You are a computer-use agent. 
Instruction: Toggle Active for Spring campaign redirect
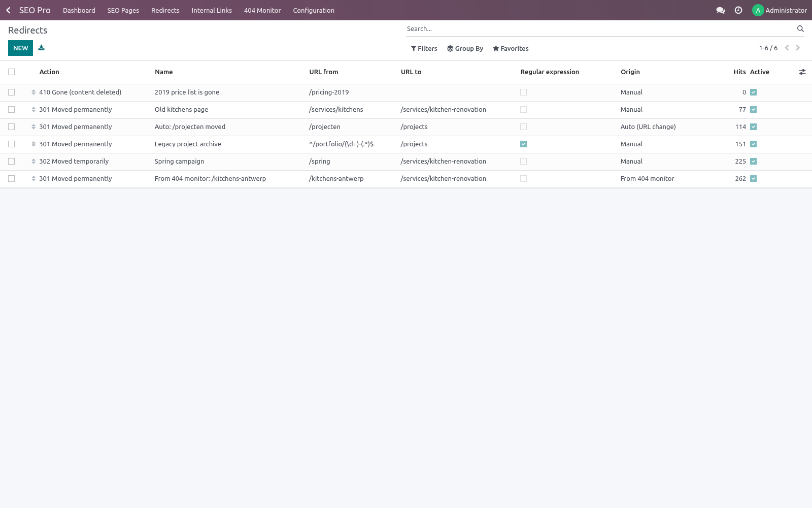(x=753, y=162)
